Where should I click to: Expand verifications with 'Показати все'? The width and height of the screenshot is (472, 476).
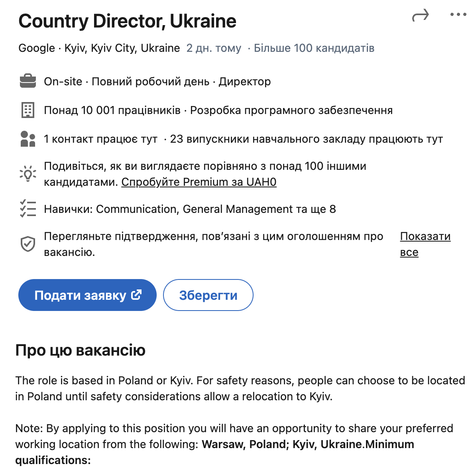(x=425, y=244)
